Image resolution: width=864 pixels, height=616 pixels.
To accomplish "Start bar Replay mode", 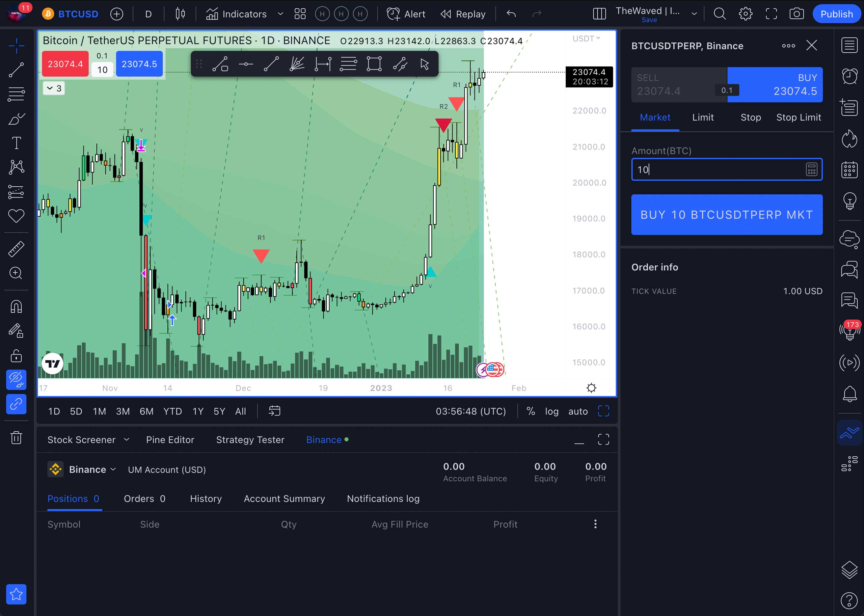I will [x=463, y=14].
